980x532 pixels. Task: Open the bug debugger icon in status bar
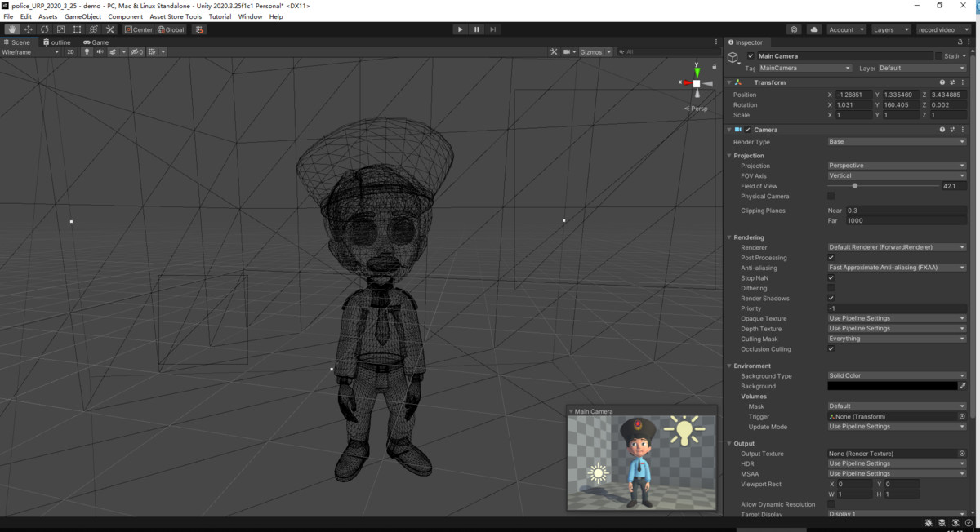tap(930, 523)
